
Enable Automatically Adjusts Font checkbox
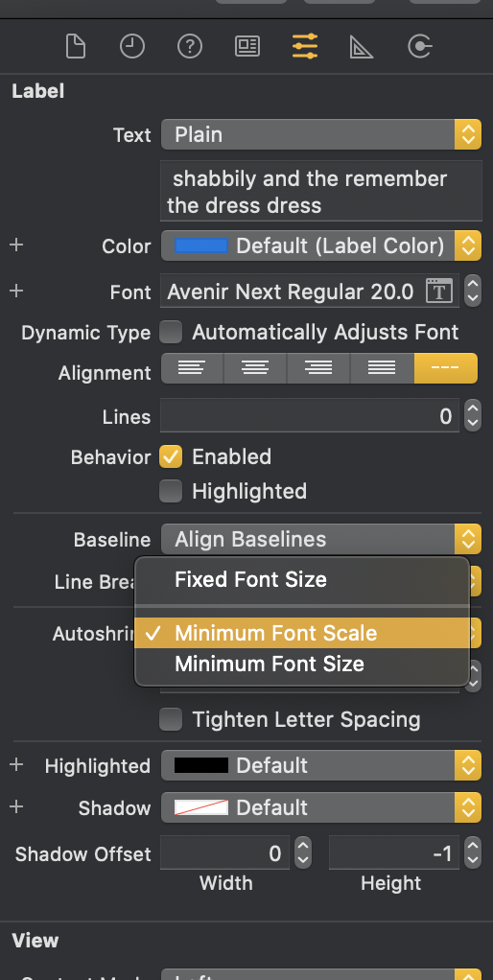coord(171,332)
